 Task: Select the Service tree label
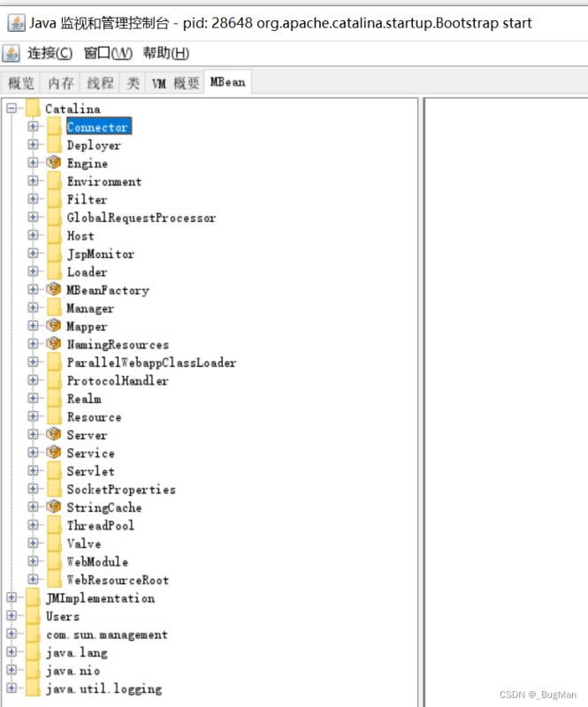[x=90, y=452]
